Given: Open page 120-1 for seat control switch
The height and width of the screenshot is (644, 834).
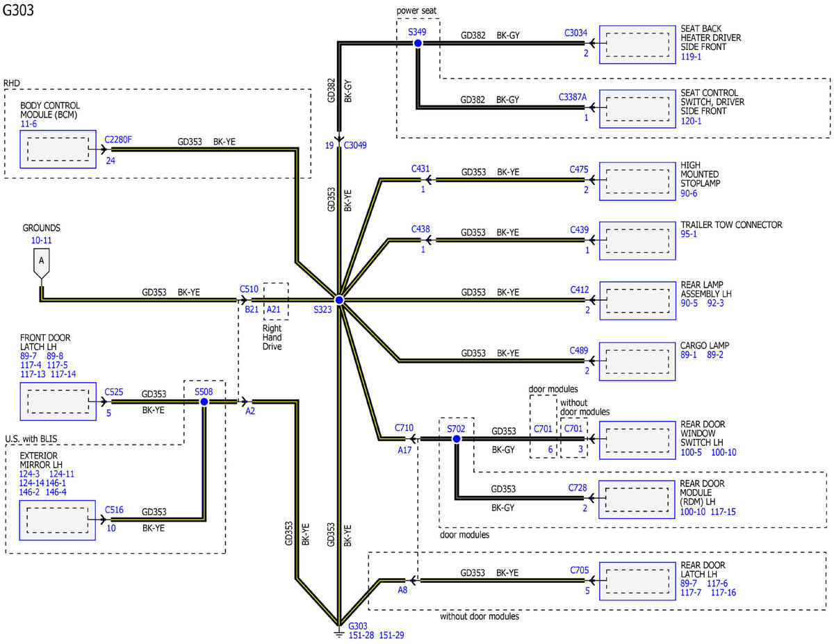Looking at the screenshot, I should tap(692, 121).
